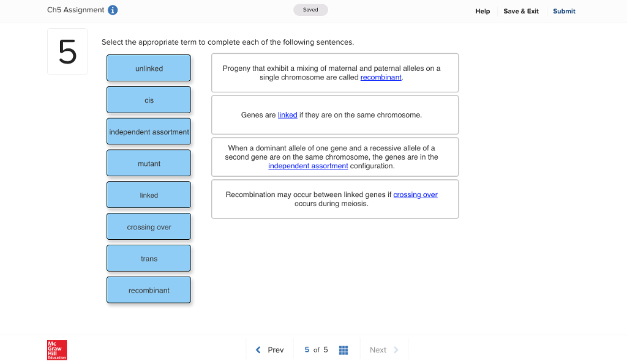This screenshot has height=364, width=627.
Task: Select the mutant term tile
Action: [149, 163]
